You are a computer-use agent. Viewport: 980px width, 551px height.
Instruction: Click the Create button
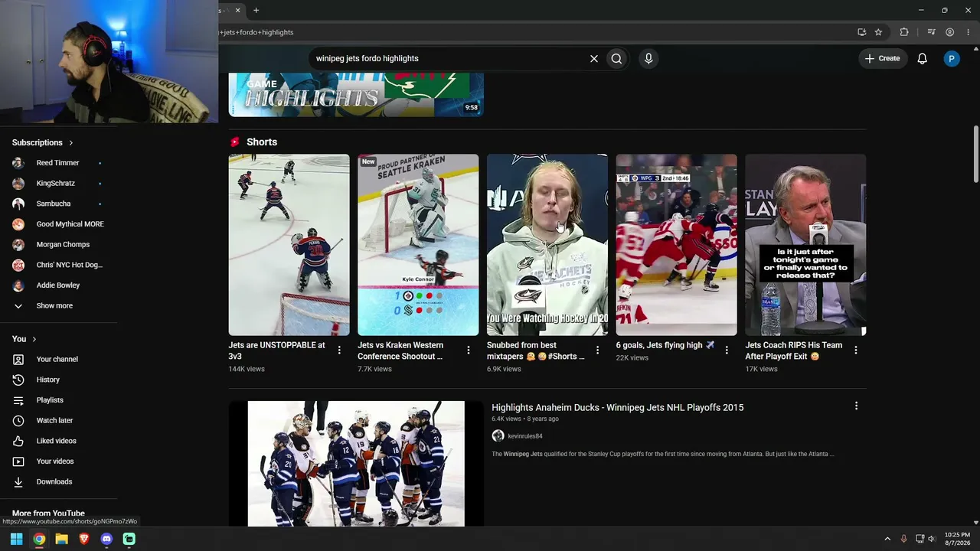pos(883,58)
